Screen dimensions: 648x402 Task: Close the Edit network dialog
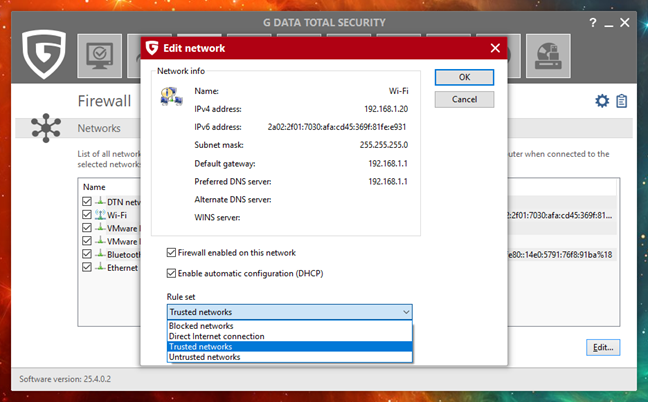coord(495,48)
